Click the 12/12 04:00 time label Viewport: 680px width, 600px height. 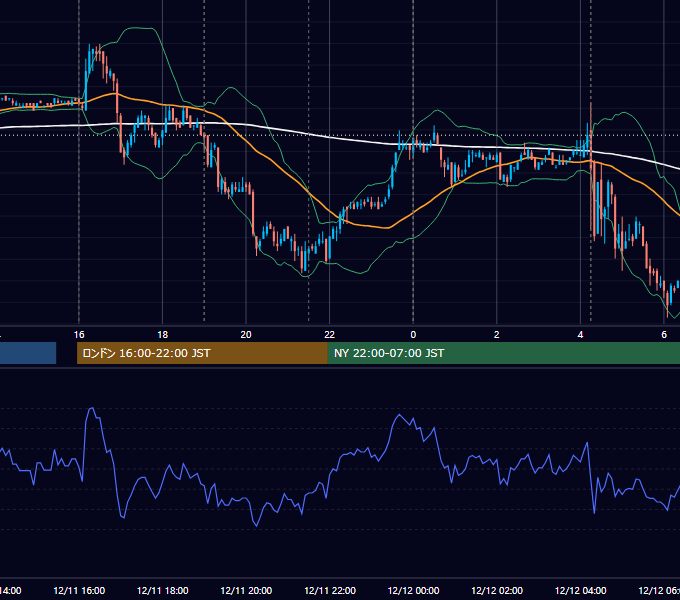[581, 590]
